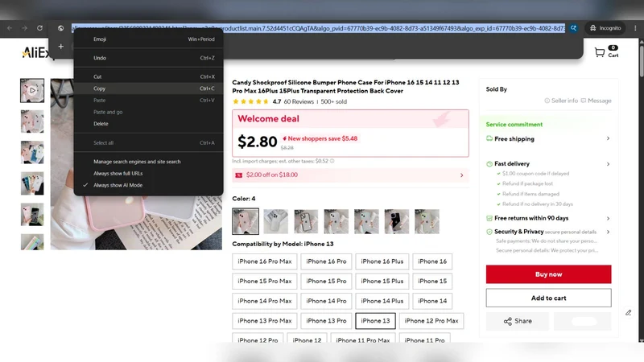This screenshot has height=362, width=644.
Task: Click the browser back arrow
Action: pyautogui.click(x=10, y=28)
